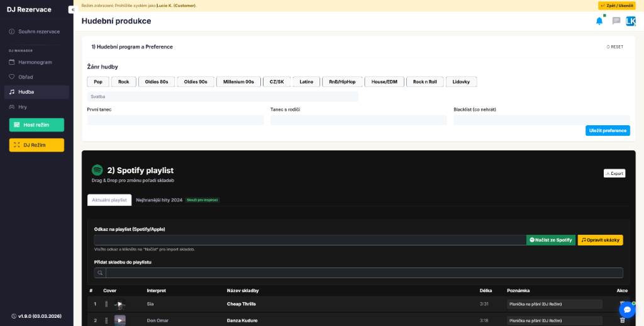Image resolution: width=644 pixels, height=326 pixels.
Task: Switch to Aktuální playlist tab
Action: (x=109, y=200)
